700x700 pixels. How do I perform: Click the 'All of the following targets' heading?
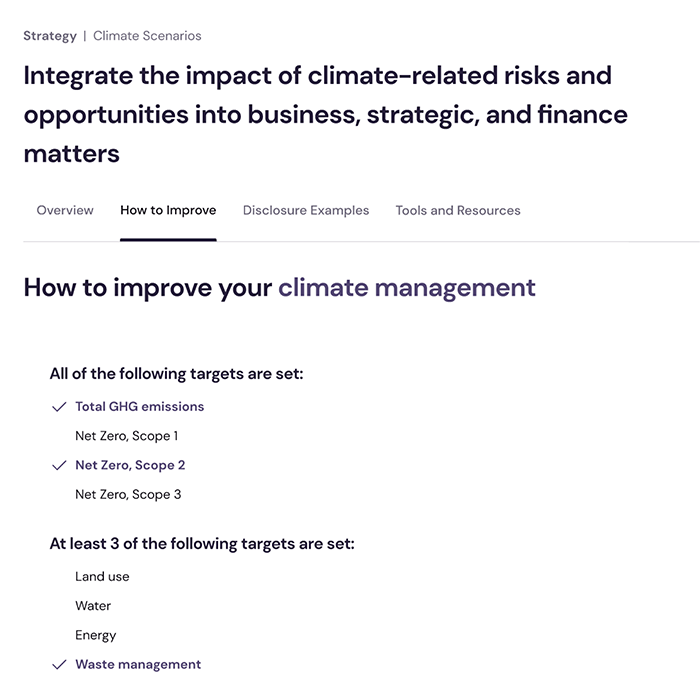click(x=176, y=374)
